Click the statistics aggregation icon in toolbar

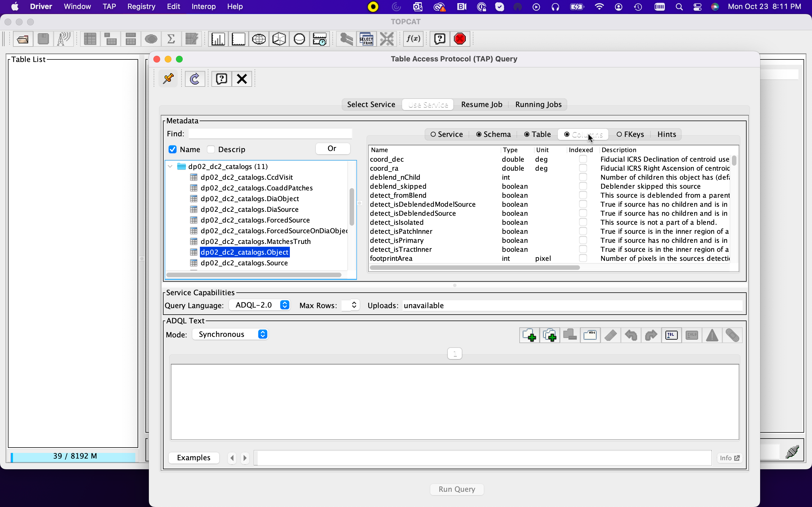click(x=171, y=39)
